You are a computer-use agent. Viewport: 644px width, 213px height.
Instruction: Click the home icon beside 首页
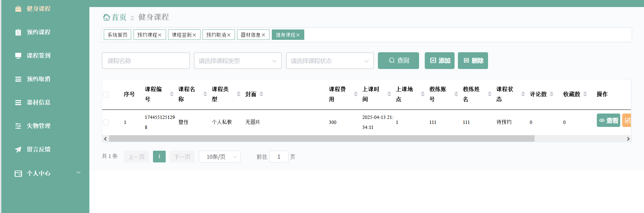[106, 17]
